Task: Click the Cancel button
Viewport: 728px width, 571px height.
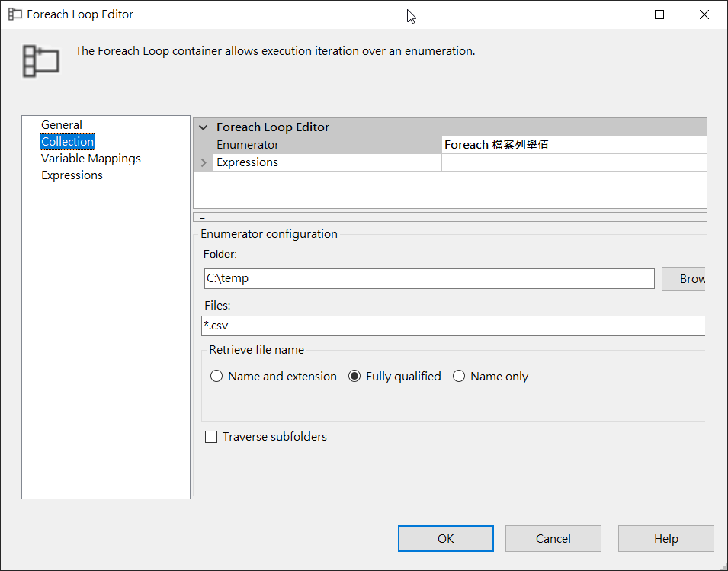Action: [553, 538]
